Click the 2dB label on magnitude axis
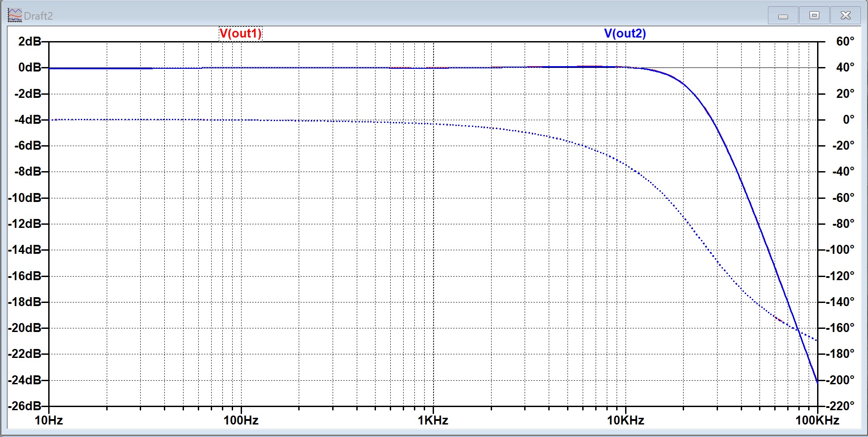 [29, 42]
